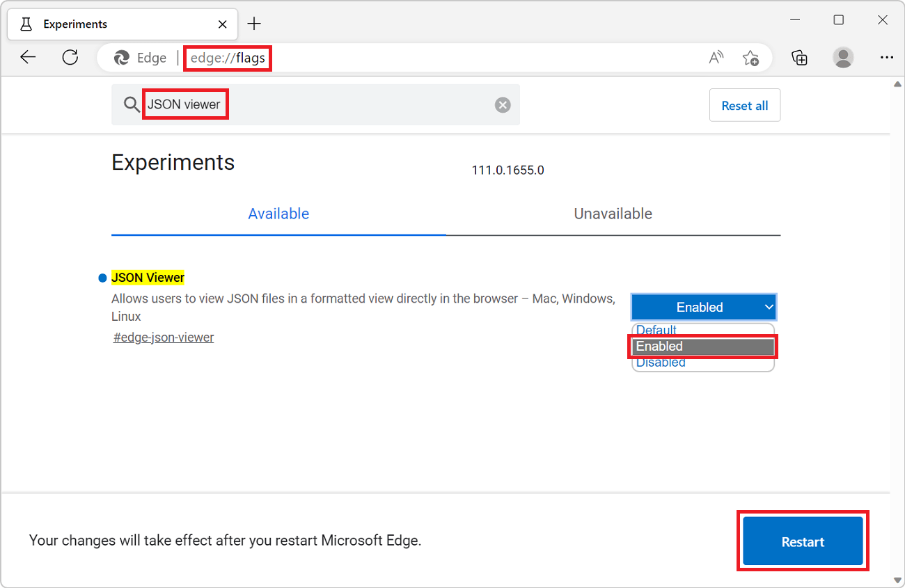The width and height of the screenshot is (905, 588).
Task: Click Restart to apply changes
Action: pyautogui.click(x=802, y=541)
